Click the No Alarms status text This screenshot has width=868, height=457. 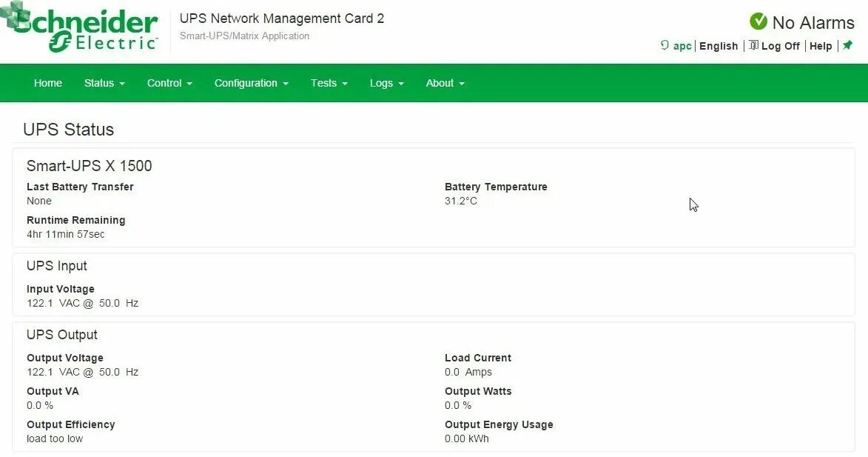tap(813, 23)
